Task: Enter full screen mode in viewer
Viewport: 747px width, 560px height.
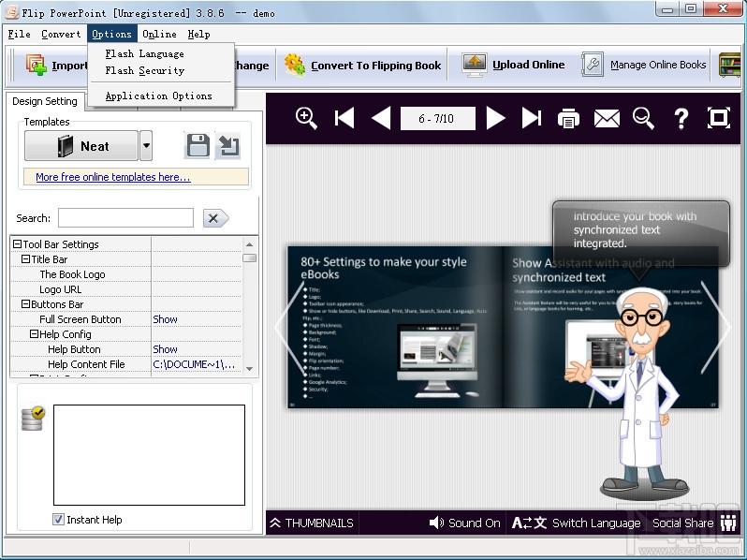Action: 719,118
